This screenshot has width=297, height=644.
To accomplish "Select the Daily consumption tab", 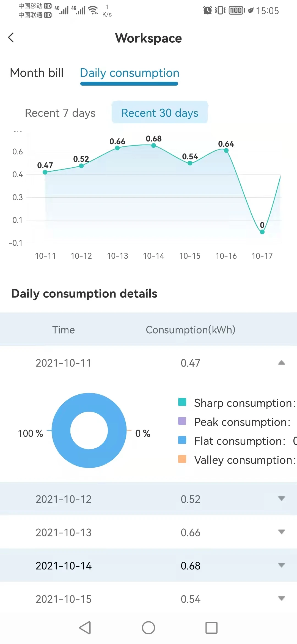I will coord(130,73).
